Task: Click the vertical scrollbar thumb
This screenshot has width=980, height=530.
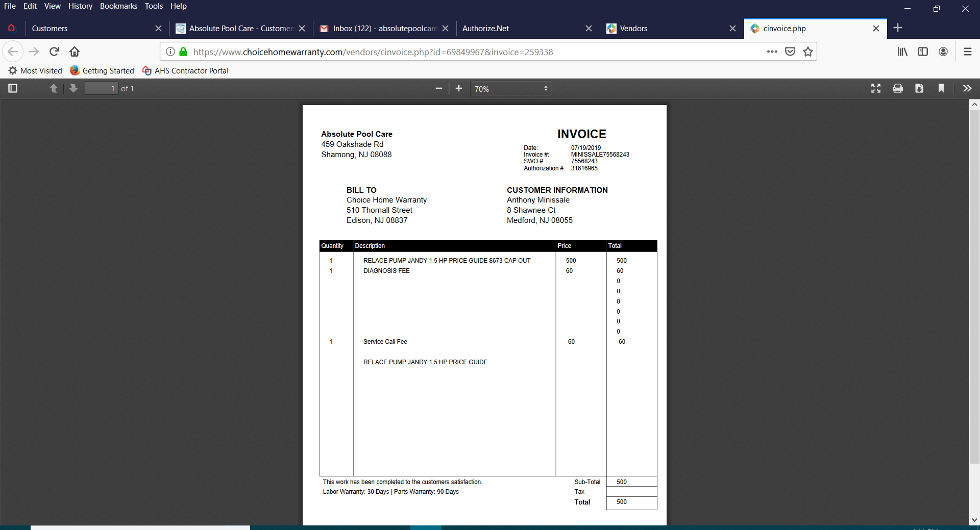Action: click(974, 286)
